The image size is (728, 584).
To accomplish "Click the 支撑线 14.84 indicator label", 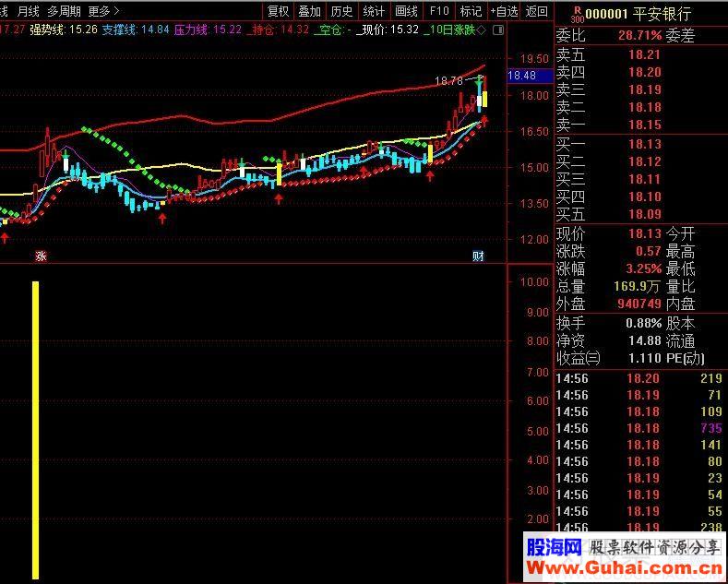I will point(136,30).
